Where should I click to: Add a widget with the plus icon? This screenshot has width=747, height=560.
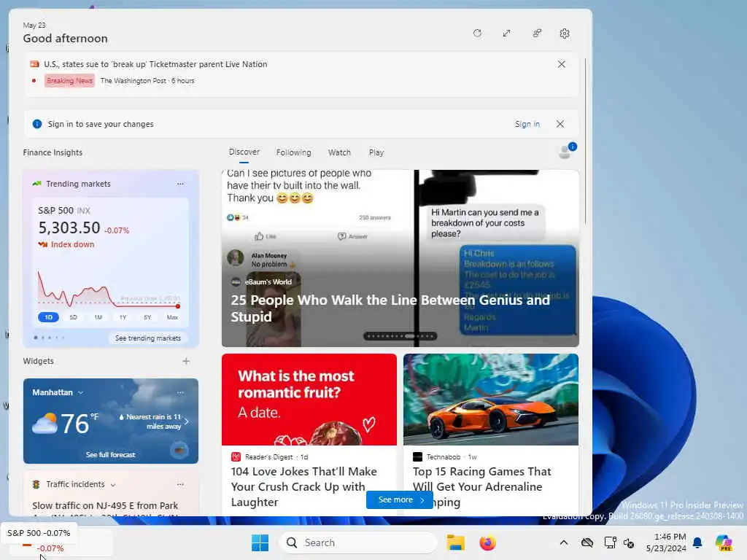point(186,361)
